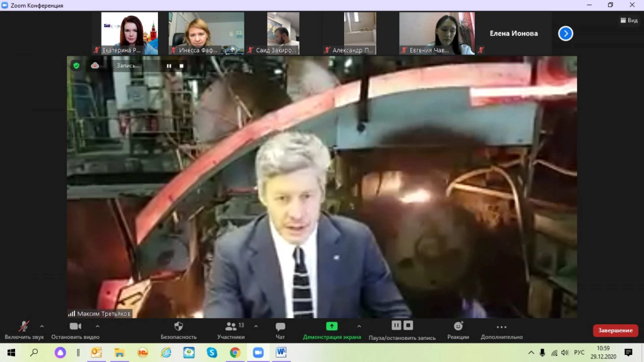
Task: Stop video with Остановить видео
Action: [x=75, y=330]
